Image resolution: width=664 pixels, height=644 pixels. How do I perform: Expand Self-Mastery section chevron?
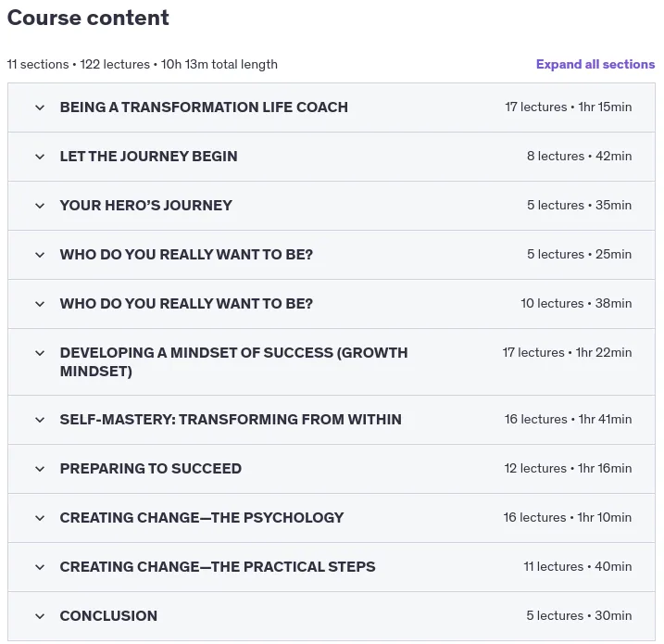[40, 420]
